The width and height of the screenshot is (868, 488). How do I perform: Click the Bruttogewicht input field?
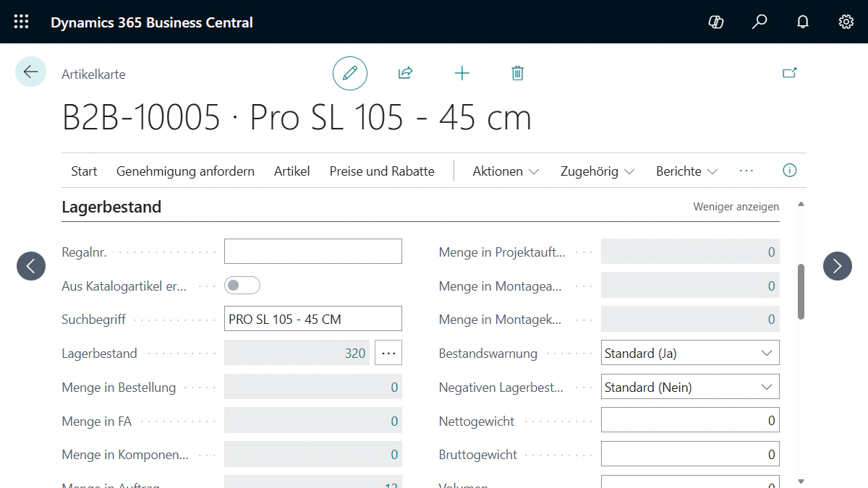coord(690,454)
